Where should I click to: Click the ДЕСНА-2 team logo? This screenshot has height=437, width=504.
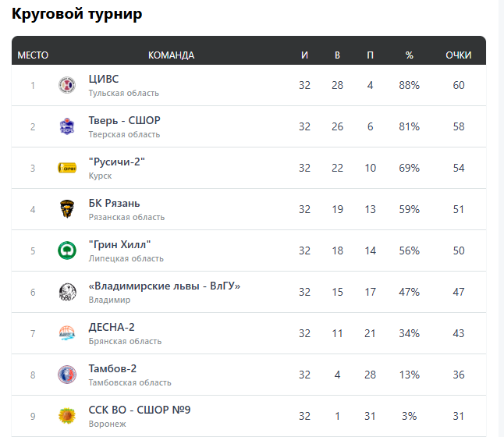[67, 333]
